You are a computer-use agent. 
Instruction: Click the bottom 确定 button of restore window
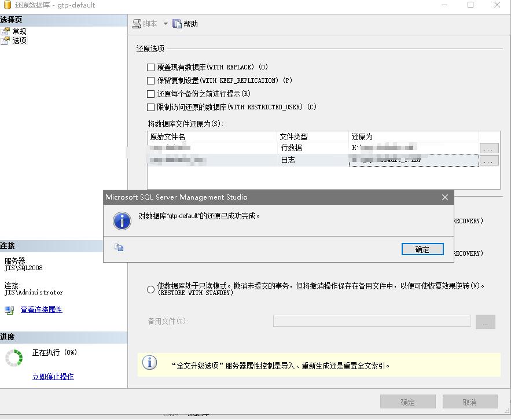pos(407,401)
